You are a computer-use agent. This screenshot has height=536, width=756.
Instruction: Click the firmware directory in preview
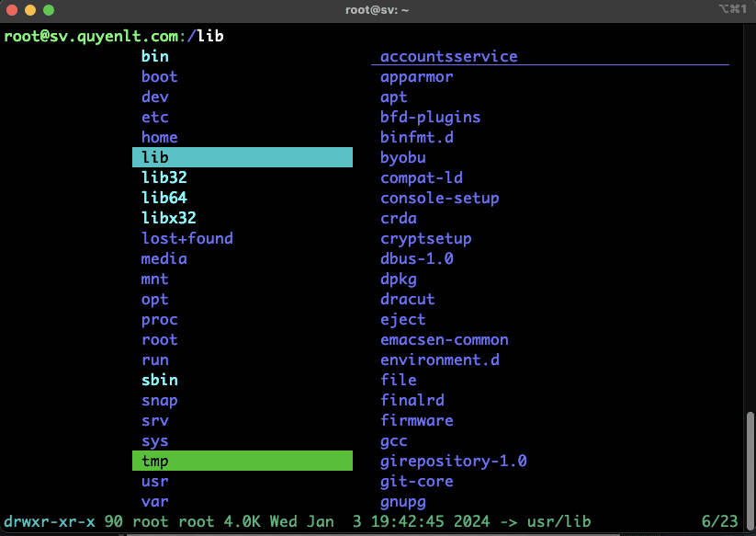click(x=416, y=420)
